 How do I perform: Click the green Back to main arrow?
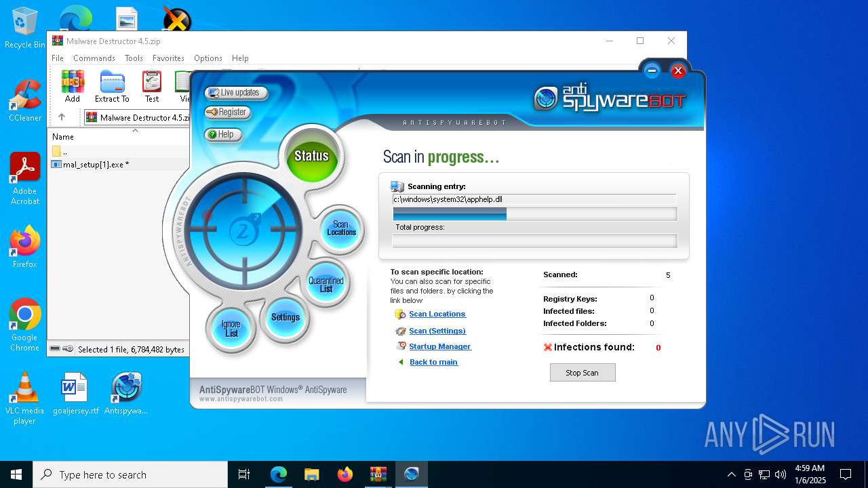(x=401, y=362)
